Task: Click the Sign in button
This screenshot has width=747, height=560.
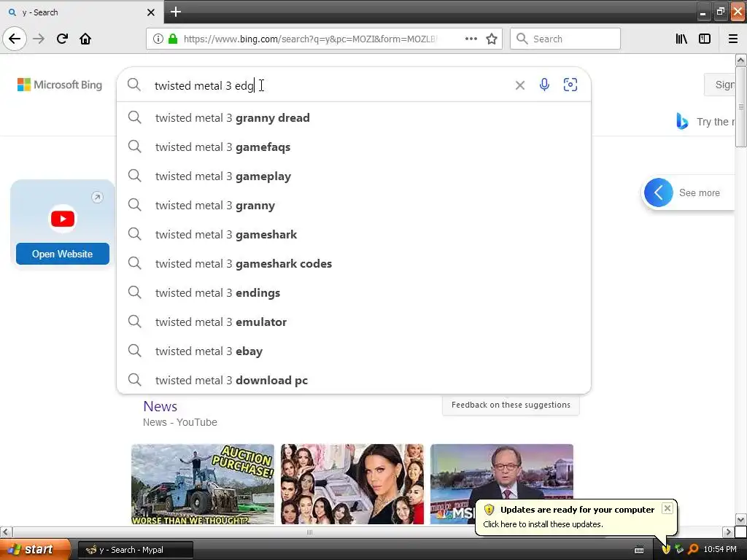Action: point(721,85)
